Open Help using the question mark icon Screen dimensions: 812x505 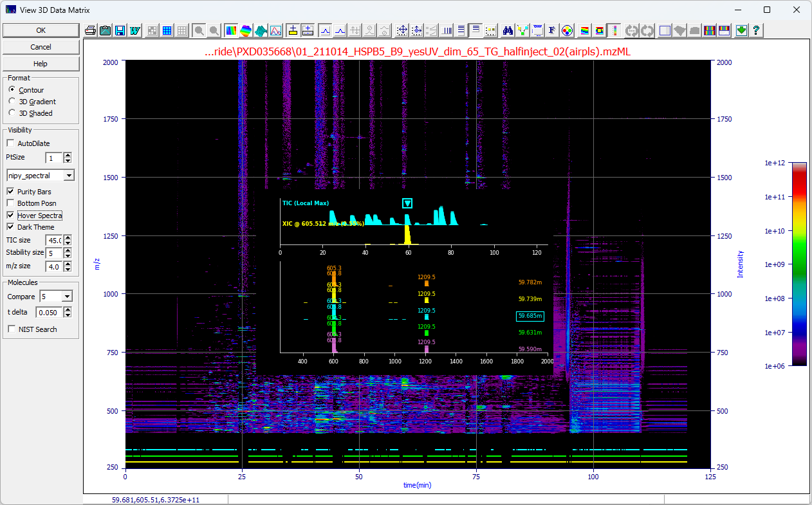[x=755, y=30]
